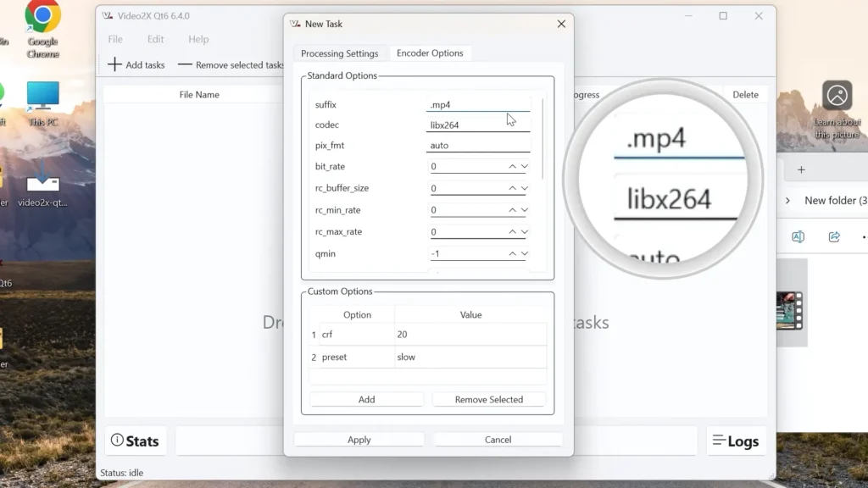
Task: Switch to the Processing Settings tab
Action: click(339, 53)
